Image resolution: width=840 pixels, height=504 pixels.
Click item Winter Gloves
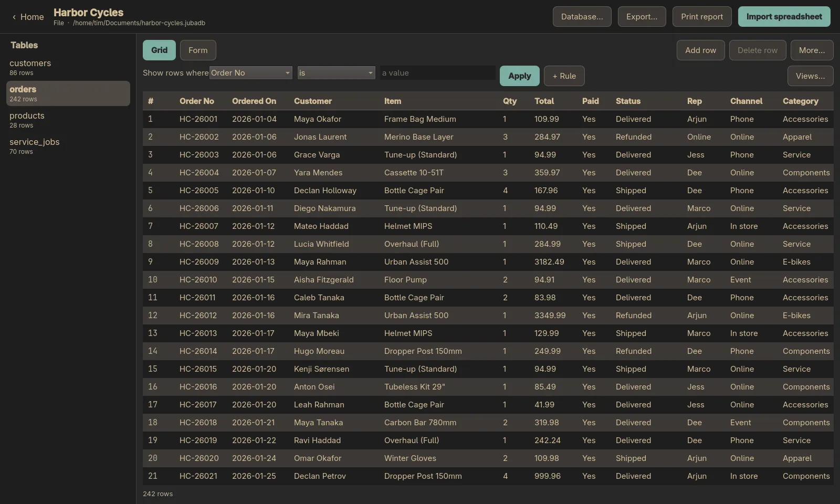[x=410, y=458]
